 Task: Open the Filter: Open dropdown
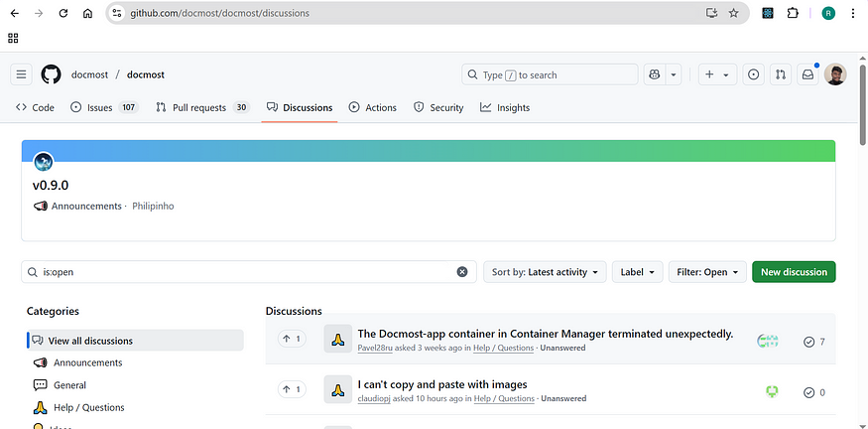707,272
